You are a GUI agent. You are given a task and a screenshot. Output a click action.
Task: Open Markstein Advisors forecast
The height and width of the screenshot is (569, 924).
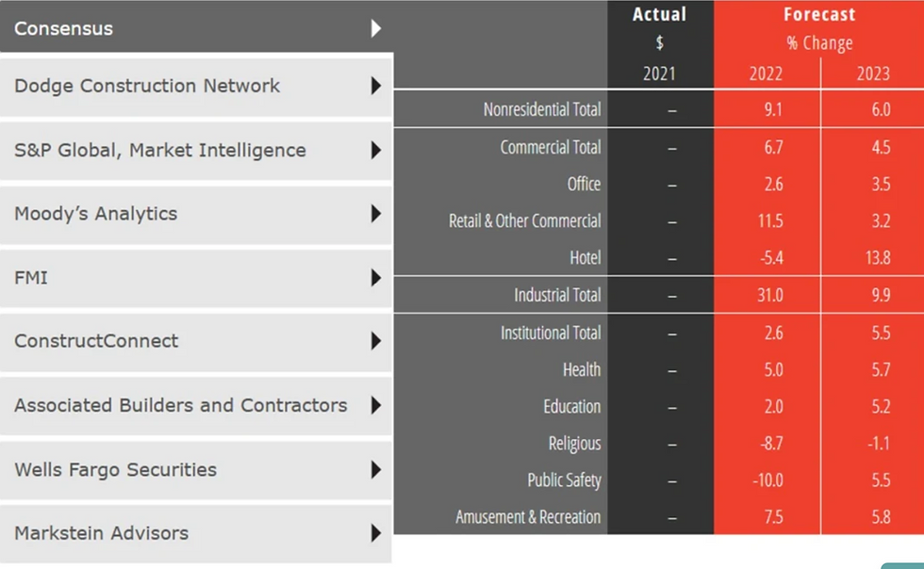tap(196, 533)
